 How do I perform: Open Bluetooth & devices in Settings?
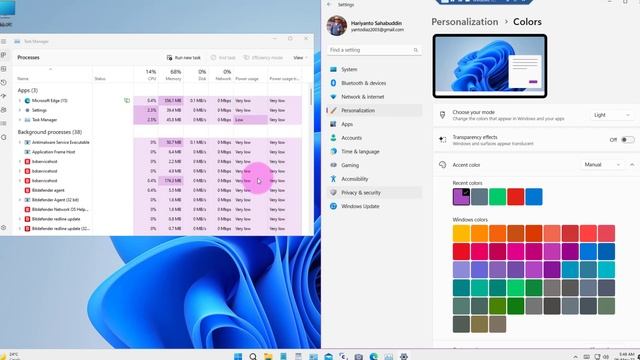[x=374, y=83]
